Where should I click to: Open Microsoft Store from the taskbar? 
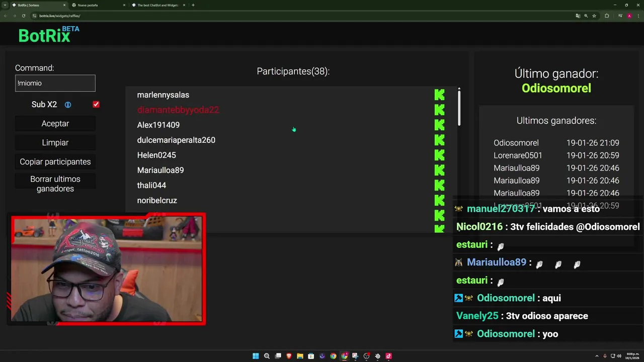[x=311, y=356]
